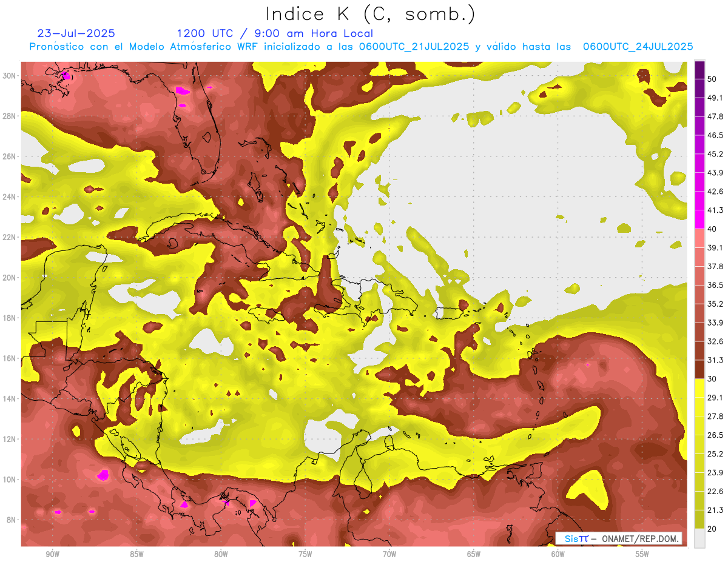Image resolution: width=728 pixels, height=562 pixels.
Task: Click the colorbar value 27.8
Action: tap(715, 416)
